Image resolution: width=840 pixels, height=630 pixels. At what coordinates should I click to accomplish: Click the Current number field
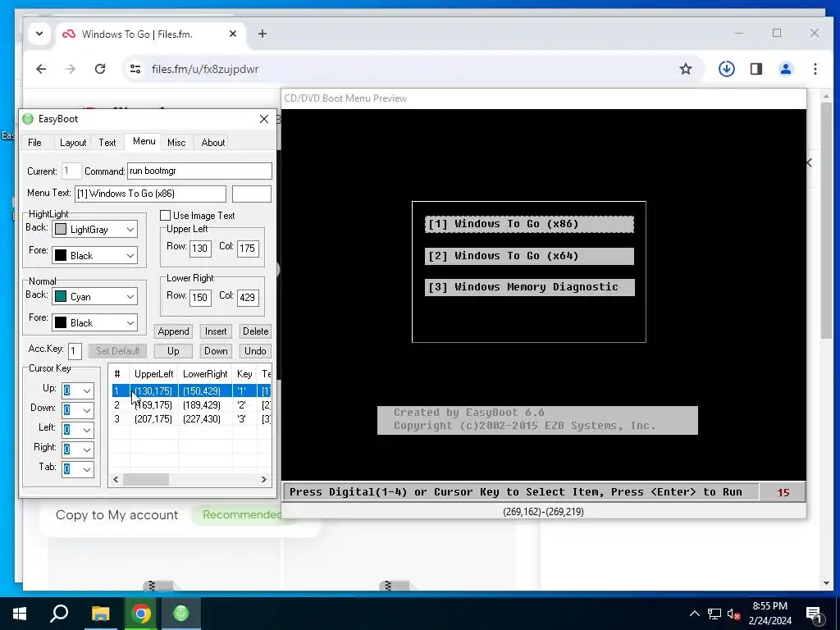pos(71,171)
